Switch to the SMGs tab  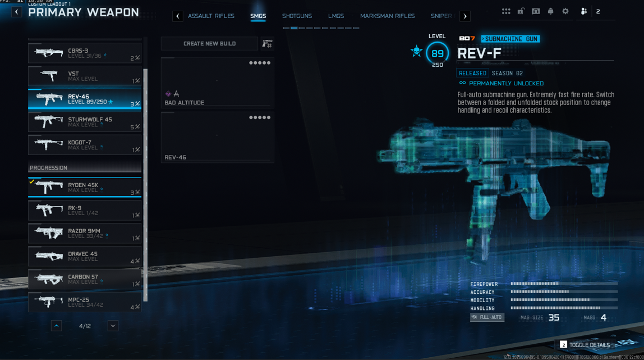pos(258,16)
